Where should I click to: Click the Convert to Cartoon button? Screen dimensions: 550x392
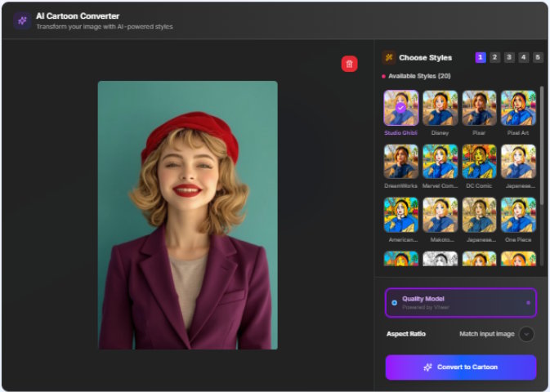(x=460, y=367)
